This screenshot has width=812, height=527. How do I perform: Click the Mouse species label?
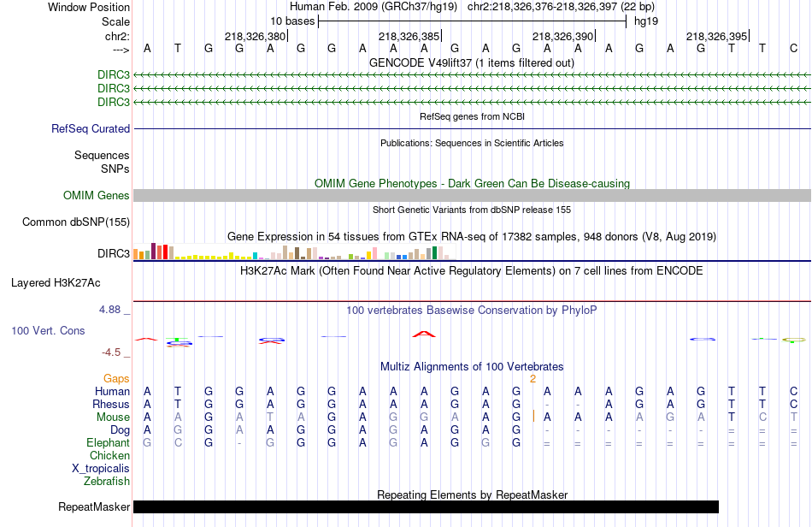[x=113, y=417]
